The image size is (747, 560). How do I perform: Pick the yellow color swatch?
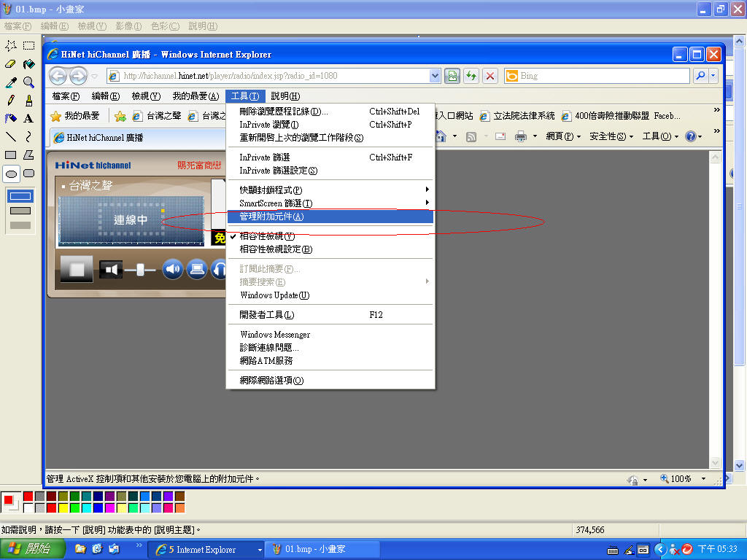(x=63, y=508)
